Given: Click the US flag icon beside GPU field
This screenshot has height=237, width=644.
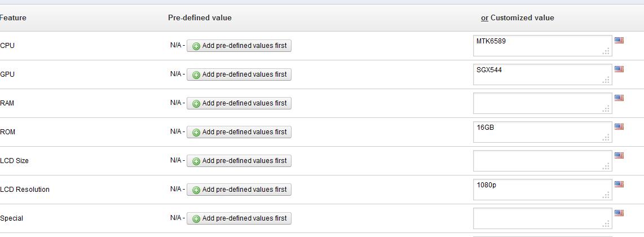Looking at the screenshot, I should (619, 69).
